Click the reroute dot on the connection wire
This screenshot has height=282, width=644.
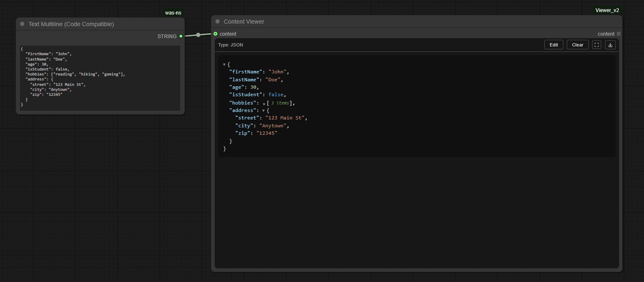pyautogui.click(x=198, y=35)
